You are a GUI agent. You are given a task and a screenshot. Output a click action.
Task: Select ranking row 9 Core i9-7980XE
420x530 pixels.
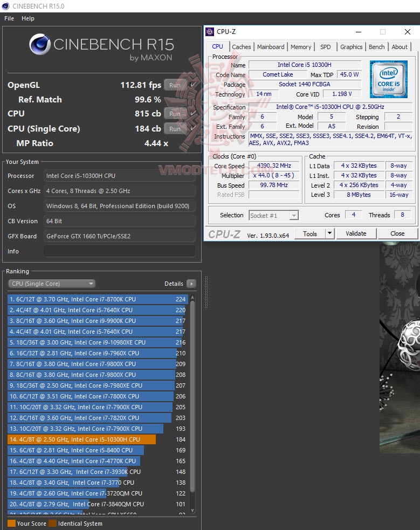[x=98, y=386]
